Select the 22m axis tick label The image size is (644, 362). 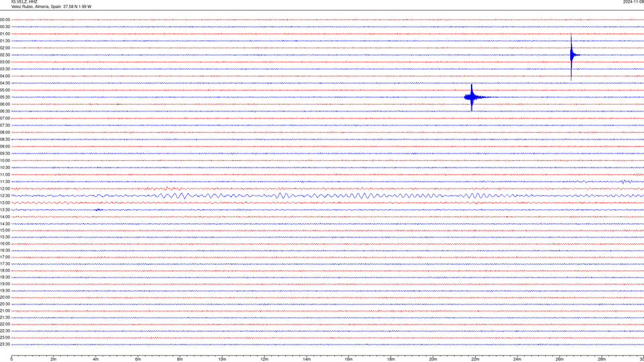(475, 359)
